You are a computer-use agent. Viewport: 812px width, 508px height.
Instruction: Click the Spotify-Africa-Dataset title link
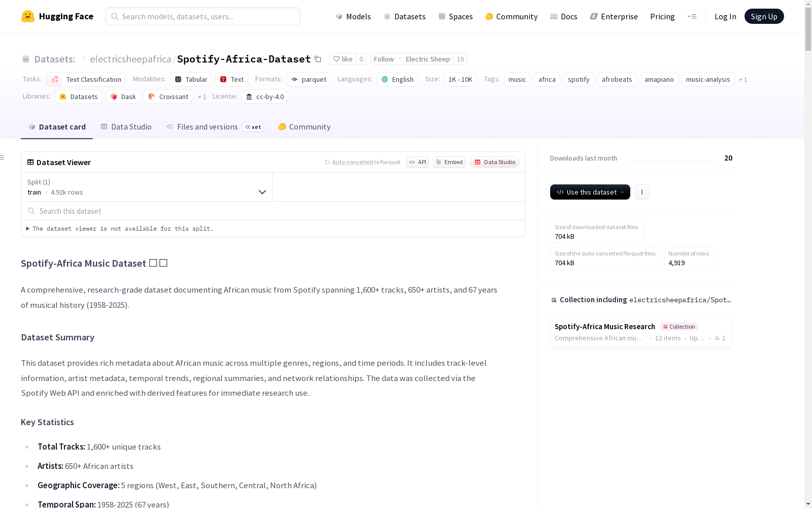click(x=244, y=59)
